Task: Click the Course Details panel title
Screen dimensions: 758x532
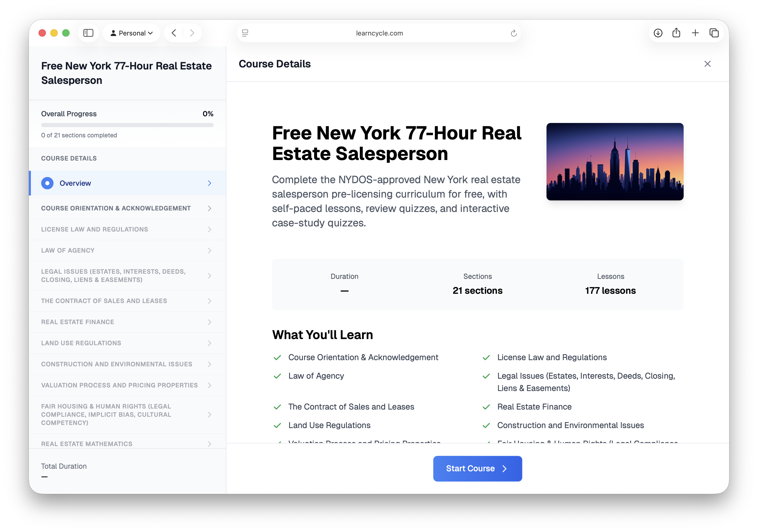Action: point(274,64)
